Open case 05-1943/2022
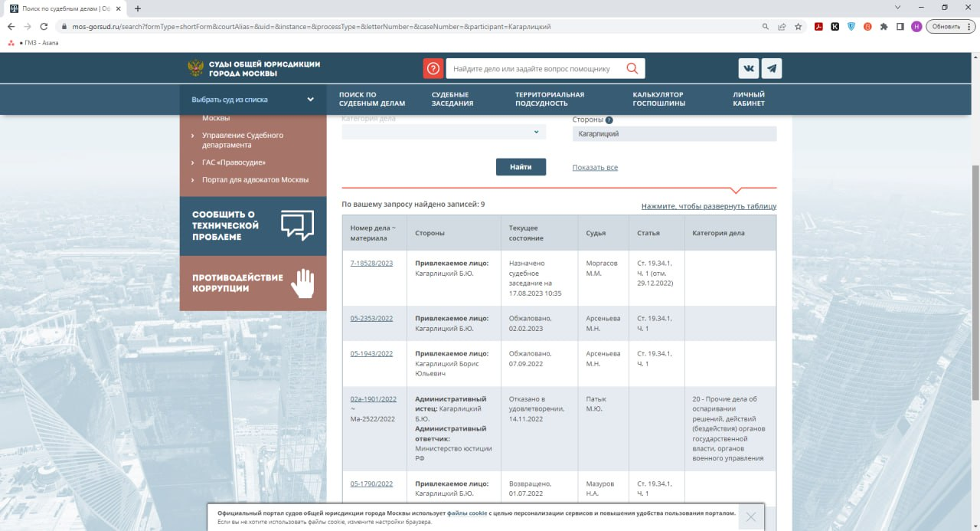Screen dimensions: 980x531 click(371, 353)
